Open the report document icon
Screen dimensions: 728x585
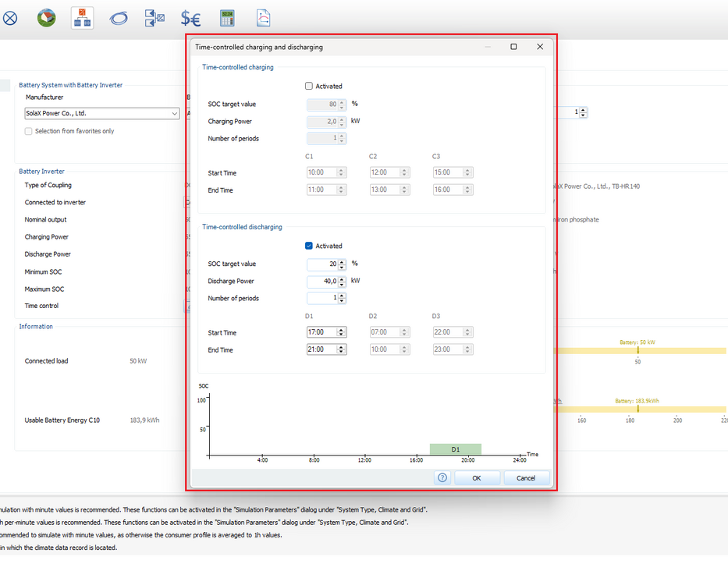(x=264, y=17)
